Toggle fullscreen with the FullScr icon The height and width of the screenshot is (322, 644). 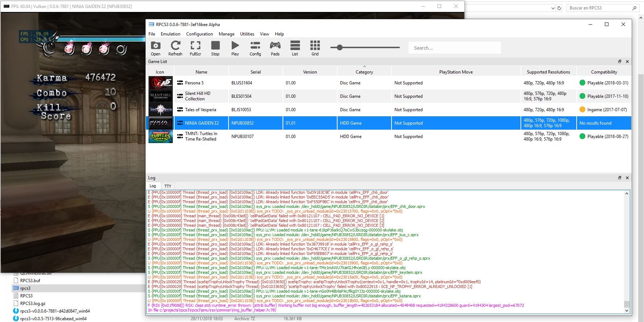point(195,48)
